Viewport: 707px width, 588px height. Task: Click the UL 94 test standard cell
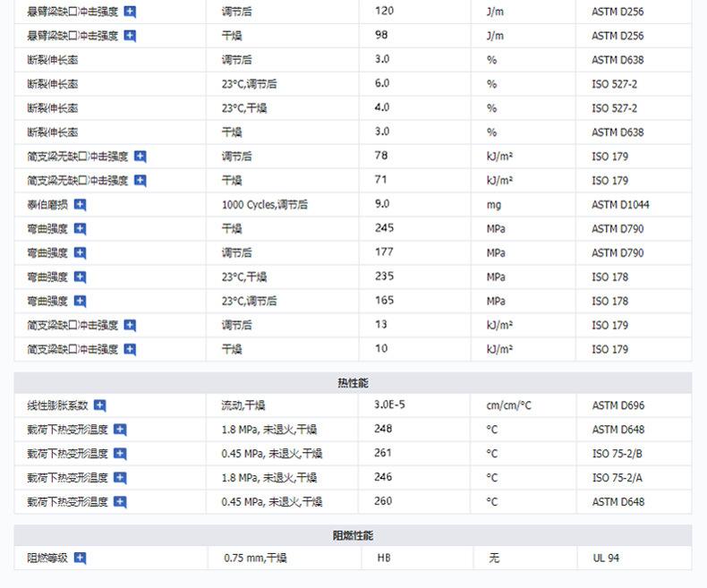(605, 558)
